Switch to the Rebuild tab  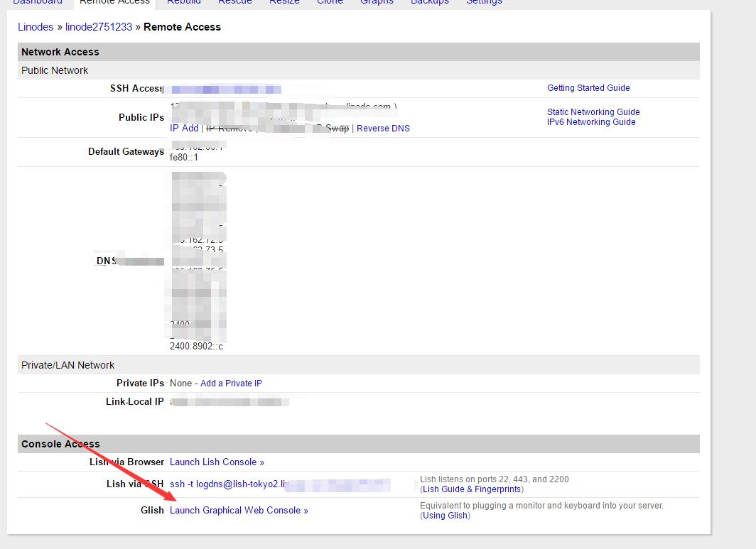click(x=184, y=2)
